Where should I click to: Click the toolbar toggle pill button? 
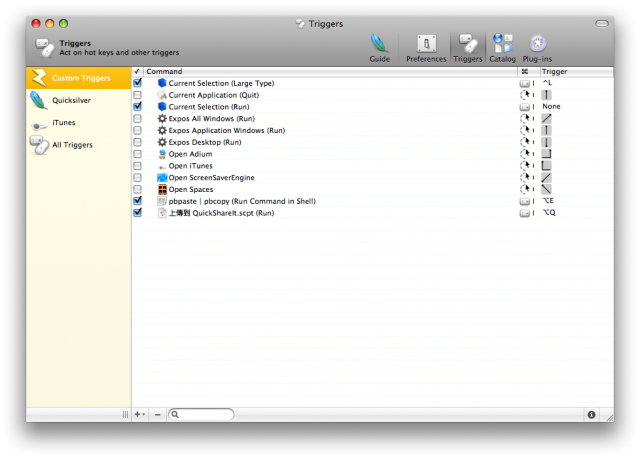click(602, 24)
